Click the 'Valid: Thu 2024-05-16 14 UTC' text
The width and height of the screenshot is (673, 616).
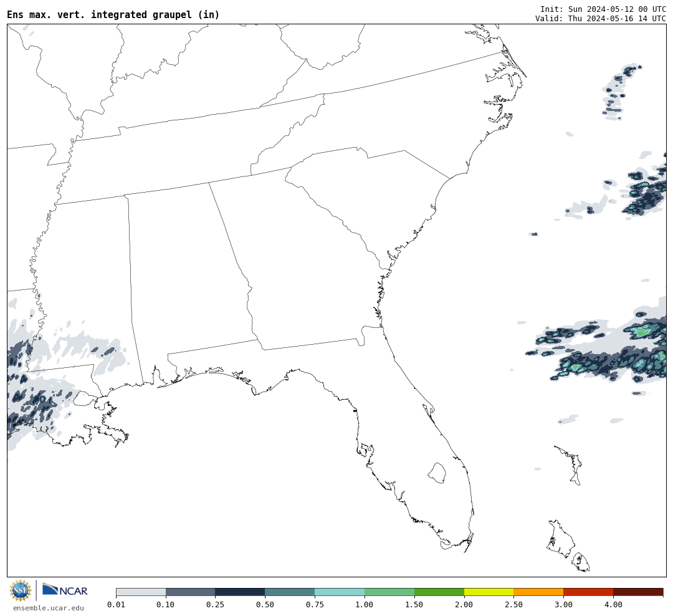click(601, 19)
